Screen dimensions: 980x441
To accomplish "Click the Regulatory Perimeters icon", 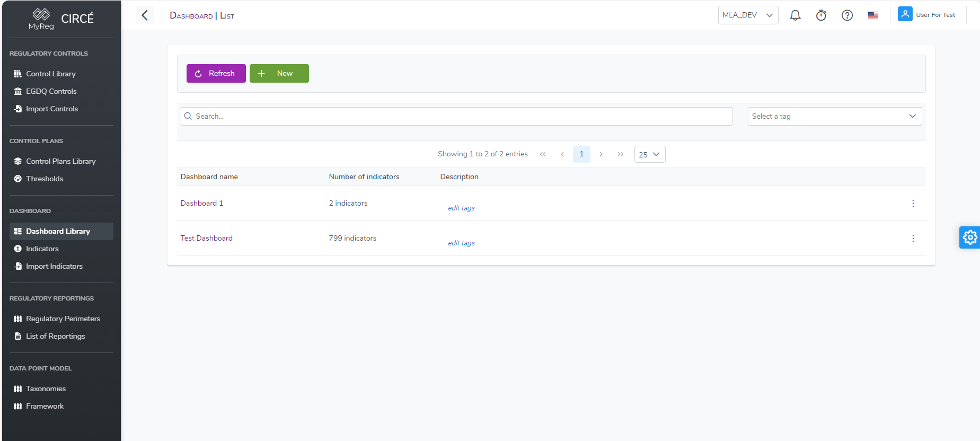I will pyautogui.click(x=18, y=319).
